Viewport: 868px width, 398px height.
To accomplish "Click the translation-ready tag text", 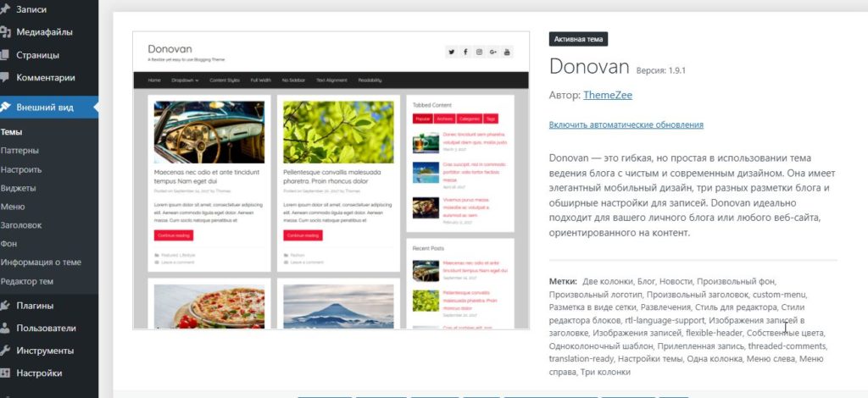I will [581, 359].
